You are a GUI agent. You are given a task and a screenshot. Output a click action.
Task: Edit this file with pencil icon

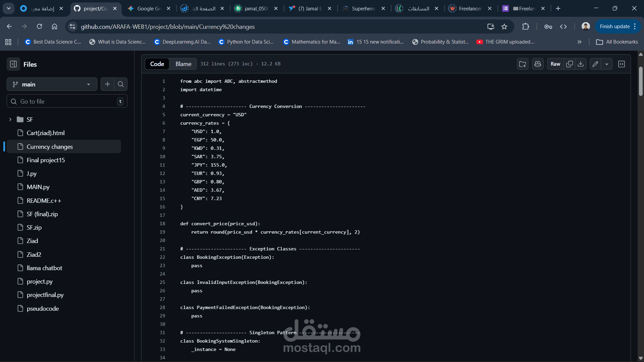tap(595, 64)
